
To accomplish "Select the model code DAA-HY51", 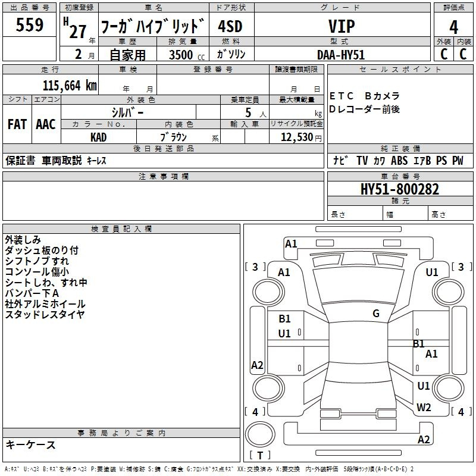I will 341,54.
